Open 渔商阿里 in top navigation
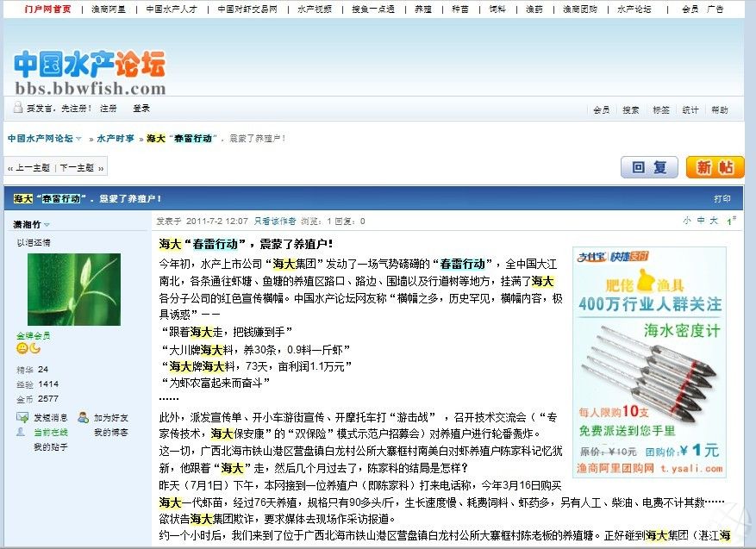Screen dimensions: 756x549 tap(109, 9)
